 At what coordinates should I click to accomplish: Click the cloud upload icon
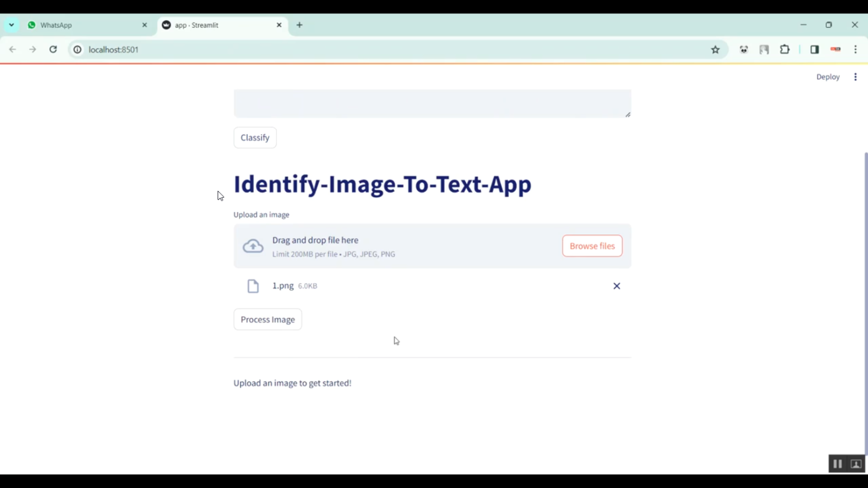point(253,246)
